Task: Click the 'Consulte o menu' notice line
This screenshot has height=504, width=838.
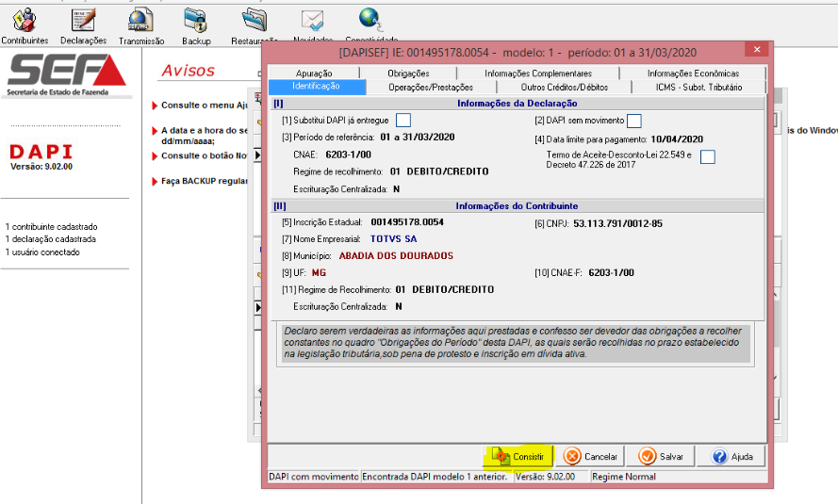Action: pos(205,106)
